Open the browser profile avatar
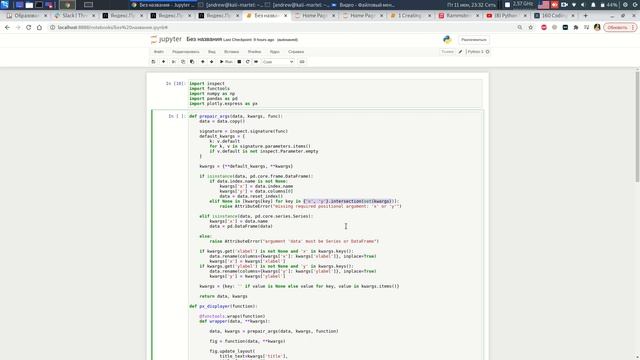This screenshot has width=640, height=360. pyautogui.click(x=597, y=27)
